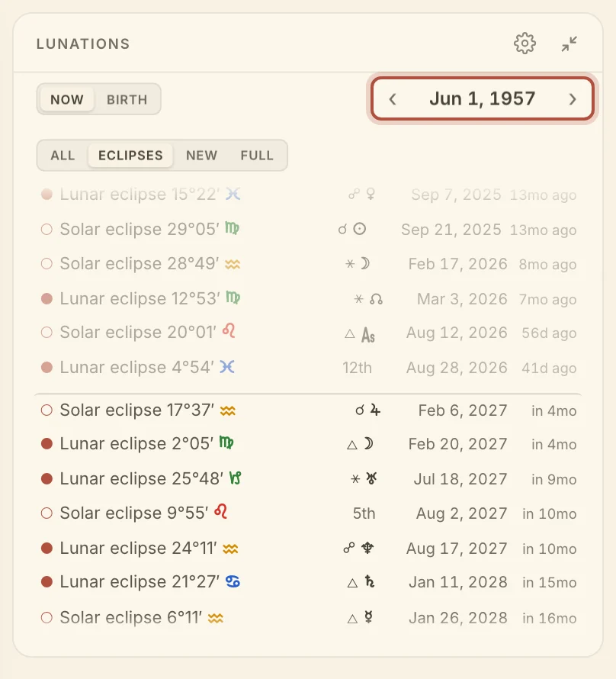
Task: Click Leo sign icon on Solar eclipse 9°55'
Action: 220,512
